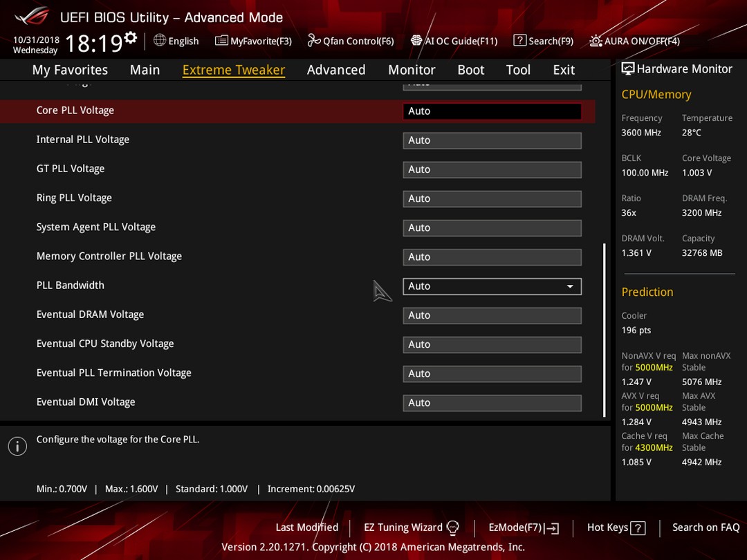Click the 18:19 clock display
This screenshot has width=747, height=560.
(x=94, y=44)
